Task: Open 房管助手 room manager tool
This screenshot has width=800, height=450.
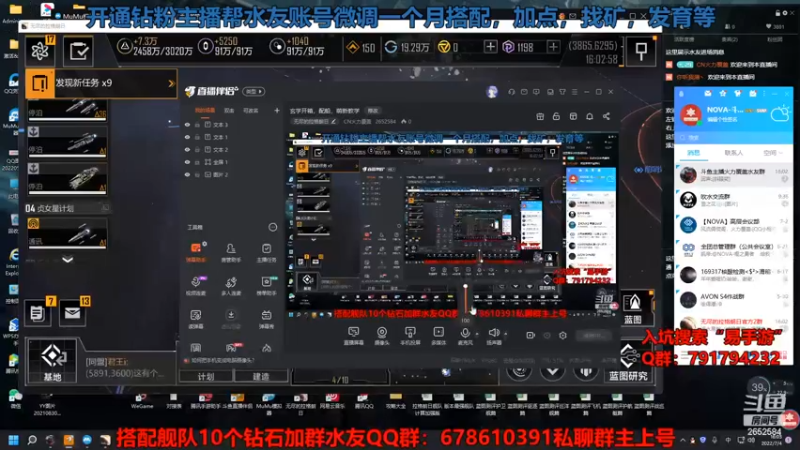Action: [x=231, y=253]
